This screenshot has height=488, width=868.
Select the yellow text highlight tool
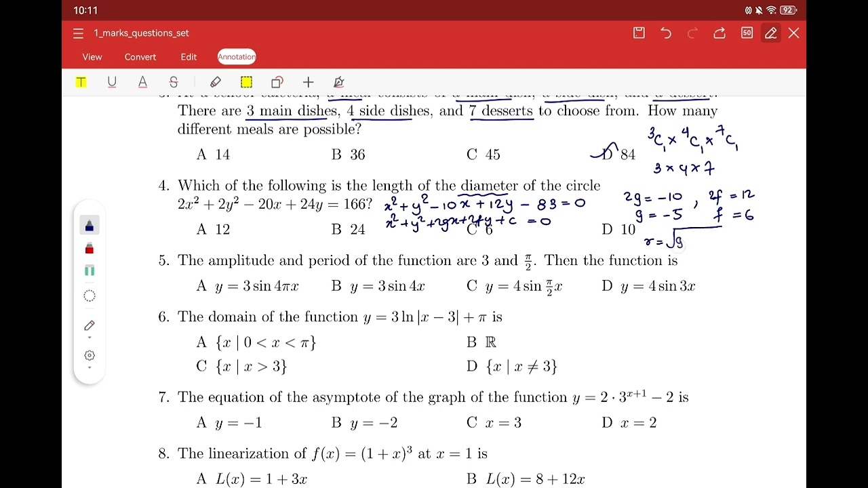81,82
